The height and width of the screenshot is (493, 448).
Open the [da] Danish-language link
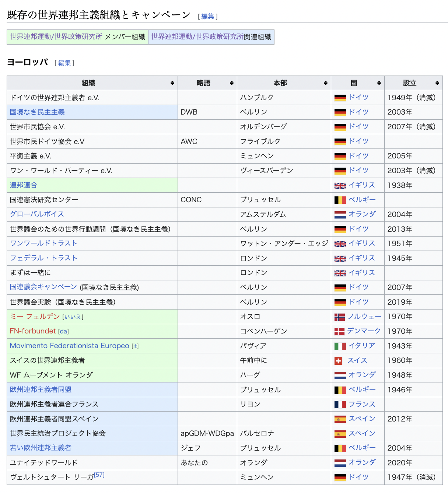[x=63, y=332]
